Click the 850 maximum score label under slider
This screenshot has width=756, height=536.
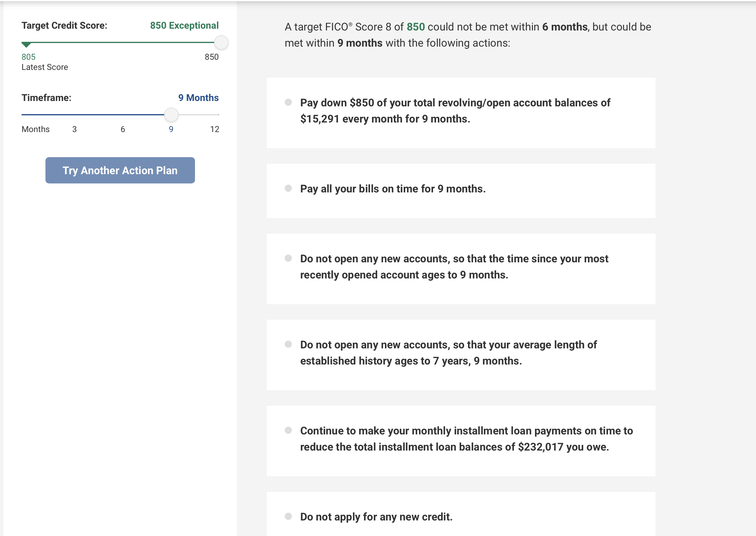point(211,57)
